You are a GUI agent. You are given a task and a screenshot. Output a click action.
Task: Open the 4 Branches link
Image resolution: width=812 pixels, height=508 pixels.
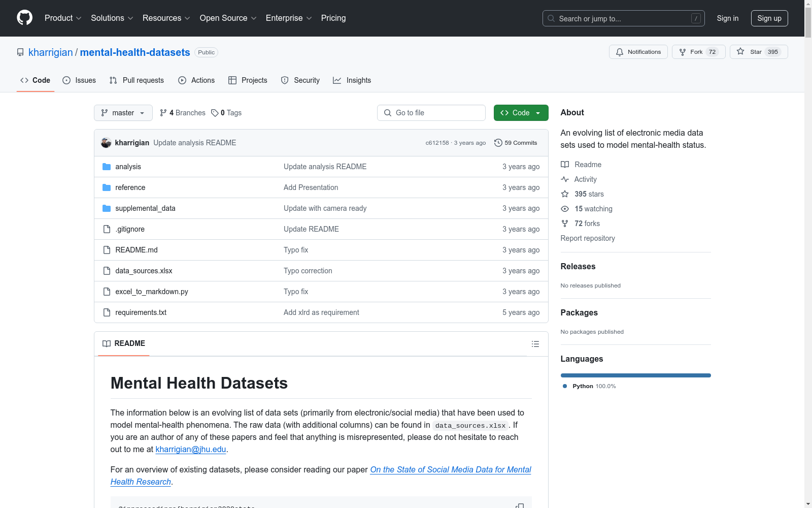point(183,113)
